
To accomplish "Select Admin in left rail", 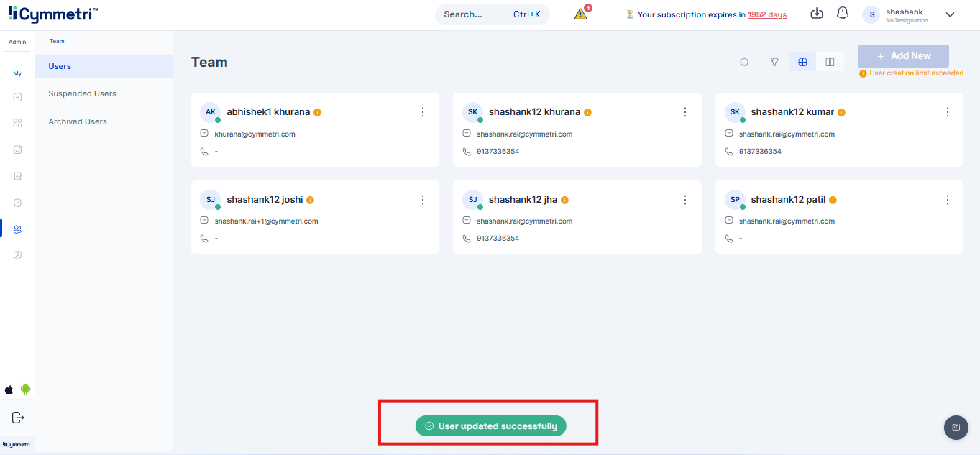I will point(17,42).
